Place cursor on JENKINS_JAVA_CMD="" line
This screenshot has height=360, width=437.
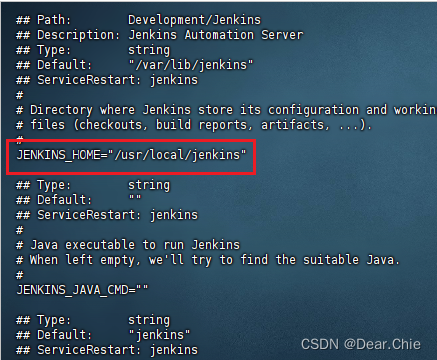click(x=82, y=290)
